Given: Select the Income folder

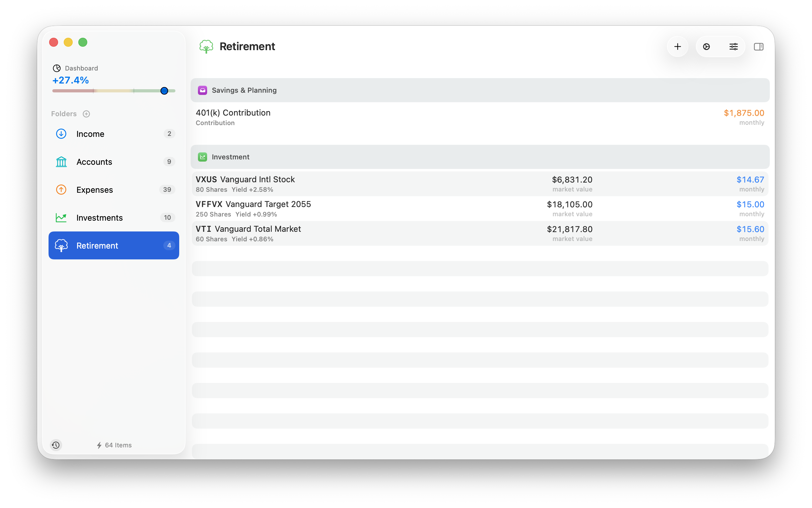Looking at the screenshot, I should (114, 134).
